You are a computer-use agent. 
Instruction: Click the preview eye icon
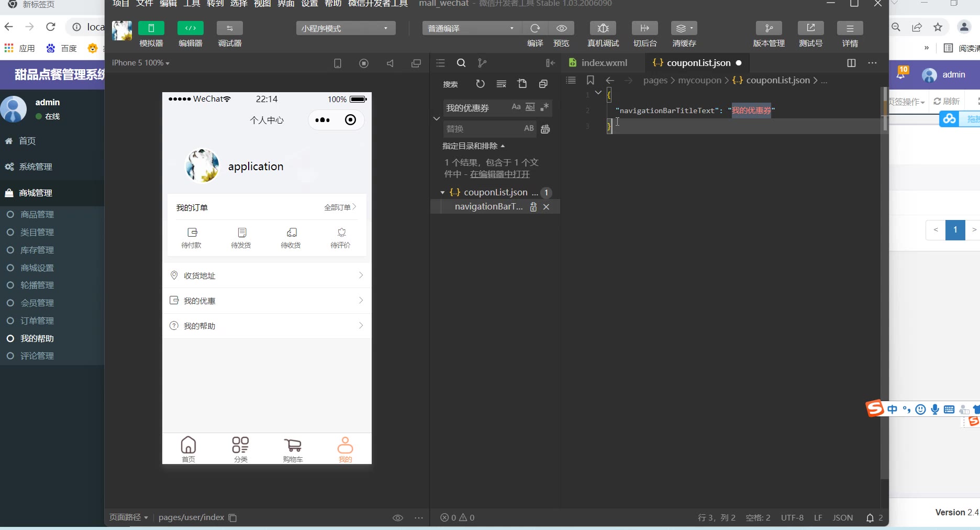tap(561, 28)
